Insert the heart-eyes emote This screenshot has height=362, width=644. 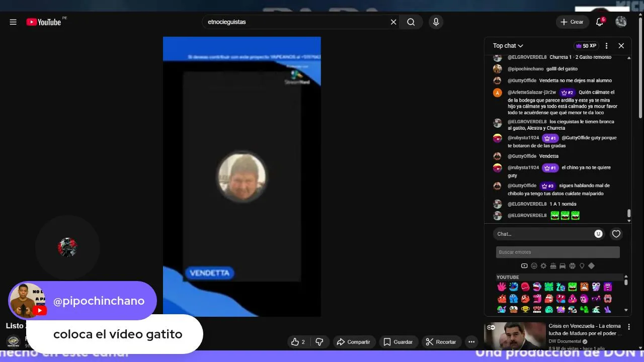(537, 309)
